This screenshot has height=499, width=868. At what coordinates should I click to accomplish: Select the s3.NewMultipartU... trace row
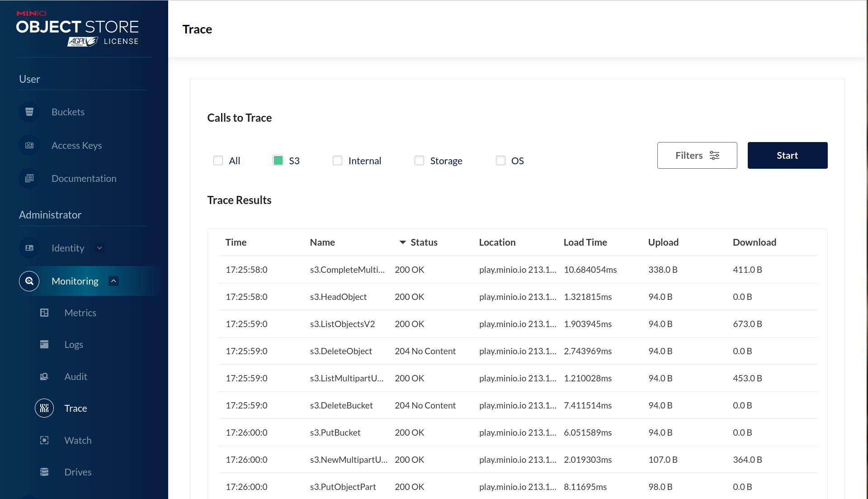point(518,460)
